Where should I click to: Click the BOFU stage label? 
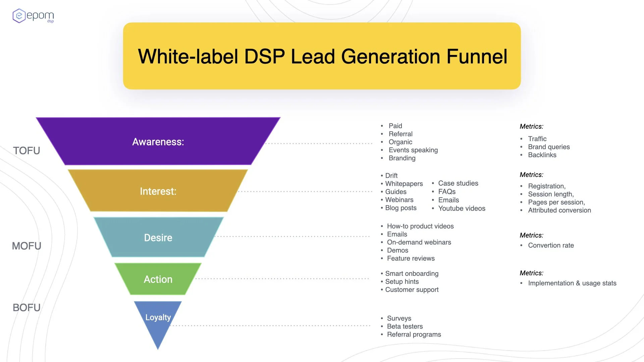(26, 307)
